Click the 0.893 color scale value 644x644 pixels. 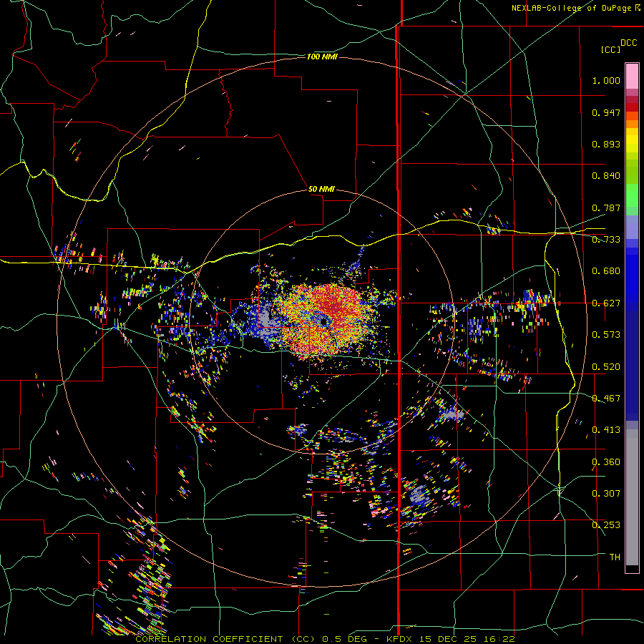click(x=606, y=144)
